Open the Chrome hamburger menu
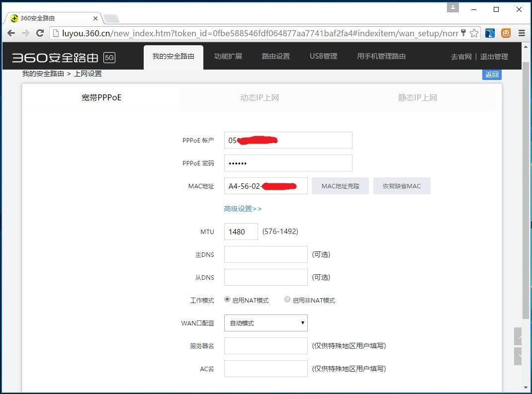Image resolution: width=532 pixels, height=394 pixels. coord(521,33)
